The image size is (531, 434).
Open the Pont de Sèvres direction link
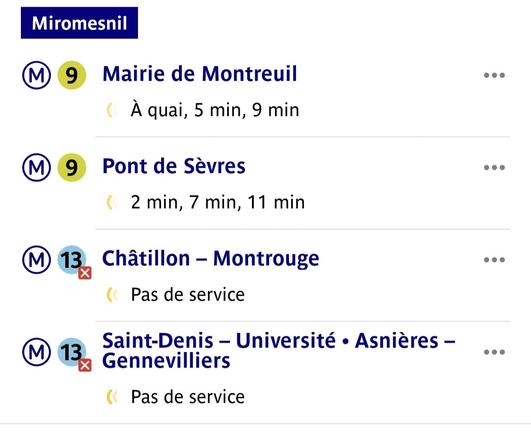174,166
